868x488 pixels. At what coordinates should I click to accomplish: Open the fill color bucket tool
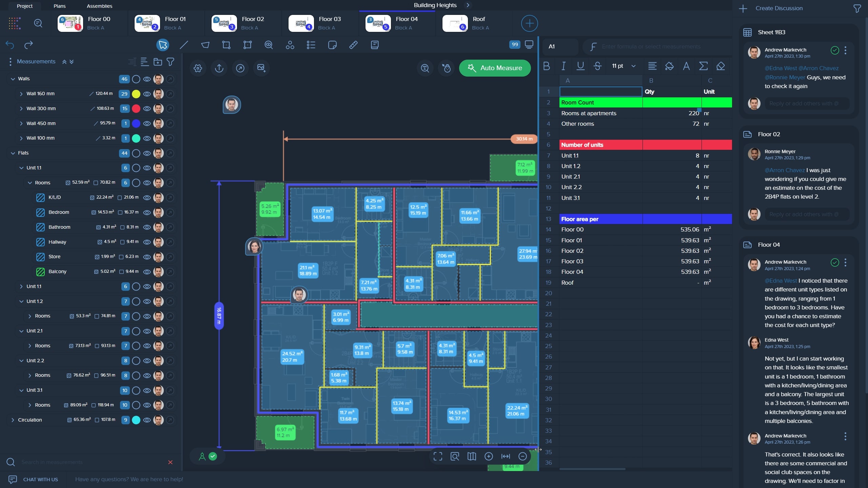(x=670, y=66)
